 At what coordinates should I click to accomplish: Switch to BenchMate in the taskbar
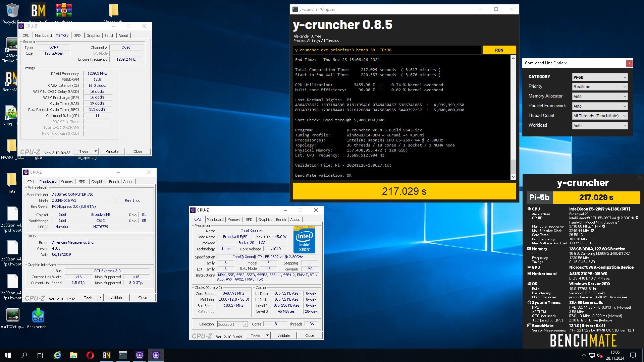pos(106,355)
